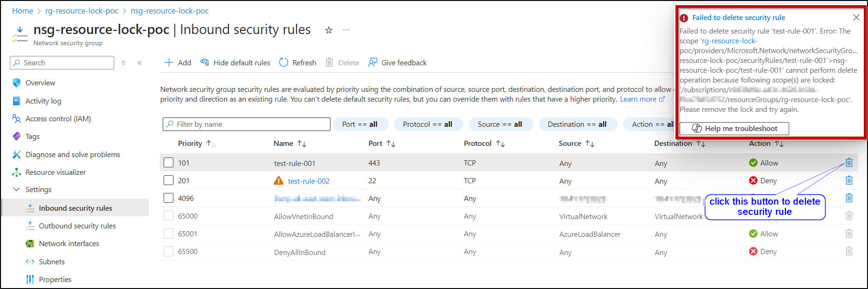Open the more options ellipsis in the title
Viewport: 868px width, 289px height.
[x=346, y=30]
